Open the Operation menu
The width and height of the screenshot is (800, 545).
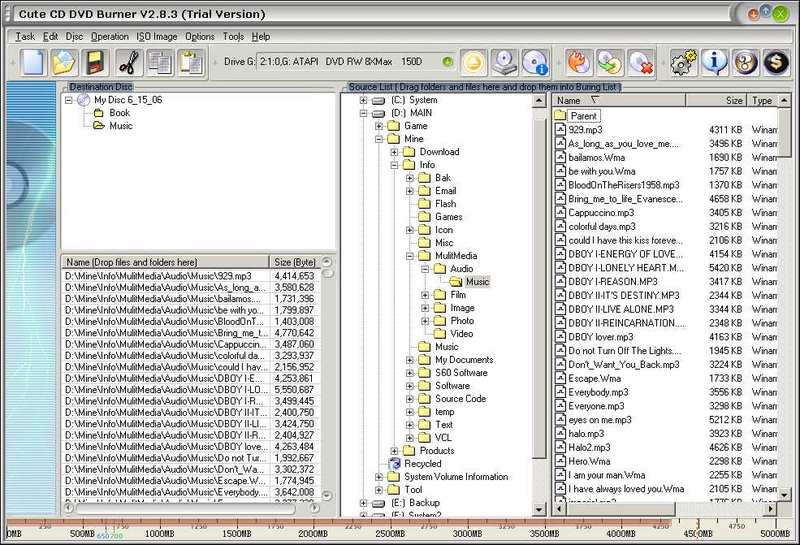point(110,37)
